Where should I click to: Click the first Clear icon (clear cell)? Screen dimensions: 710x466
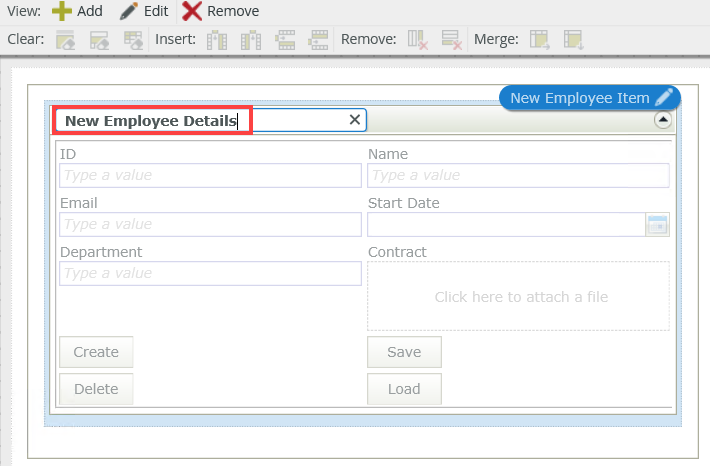65,40
